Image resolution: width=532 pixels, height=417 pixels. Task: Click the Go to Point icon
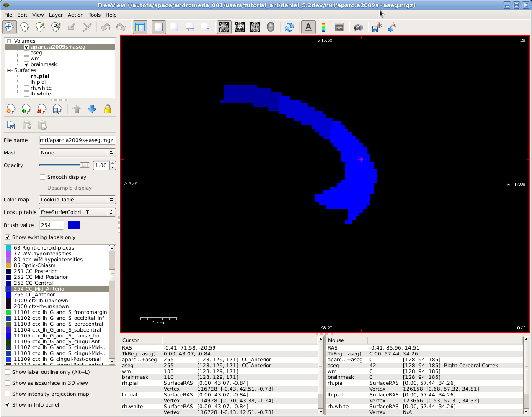pyautogui.click(x=392, y=27)
